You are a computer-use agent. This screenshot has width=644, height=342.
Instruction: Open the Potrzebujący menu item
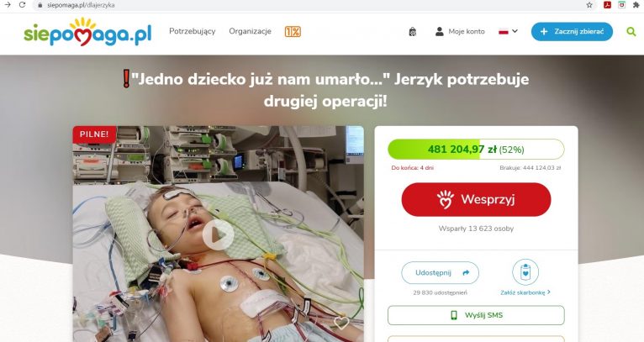coord(193,32)
